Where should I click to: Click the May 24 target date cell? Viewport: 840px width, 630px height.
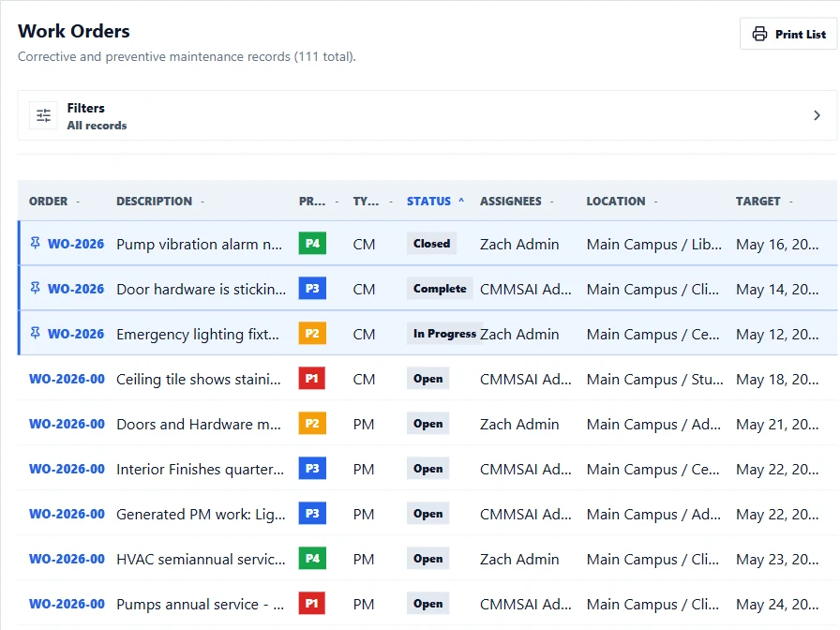777,605
